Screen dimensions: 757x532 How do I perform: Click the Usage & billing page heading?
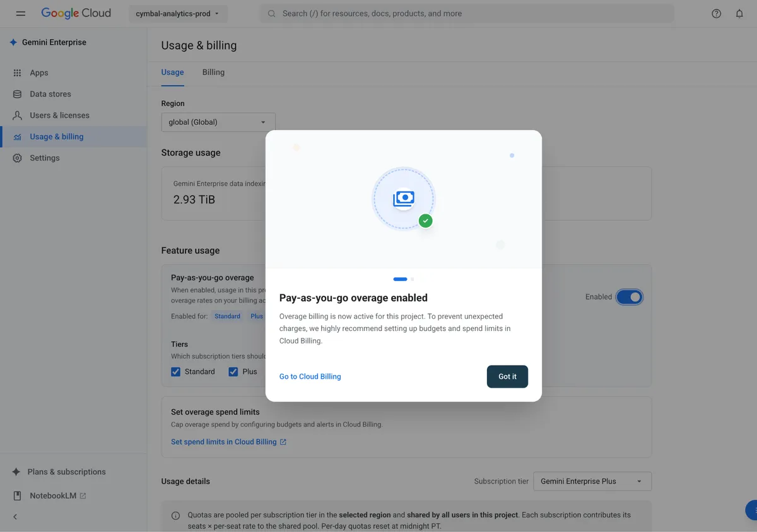[199, 45]
